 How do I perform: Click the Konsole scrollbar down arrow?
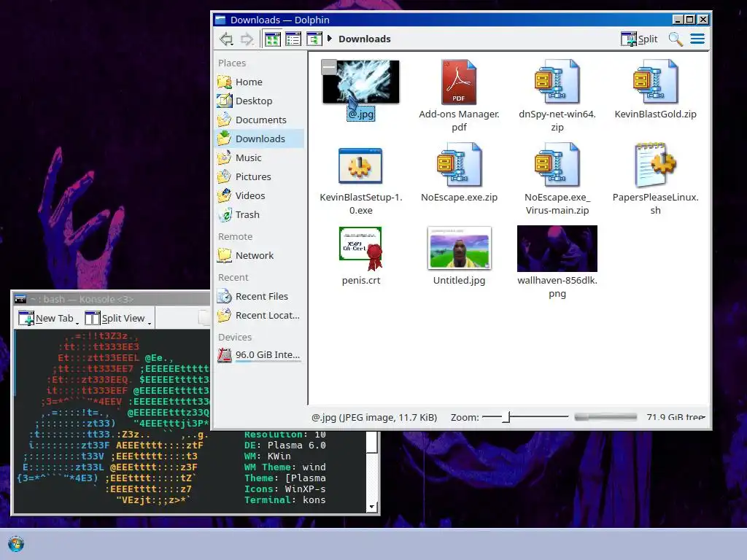[x=372, y=507]
